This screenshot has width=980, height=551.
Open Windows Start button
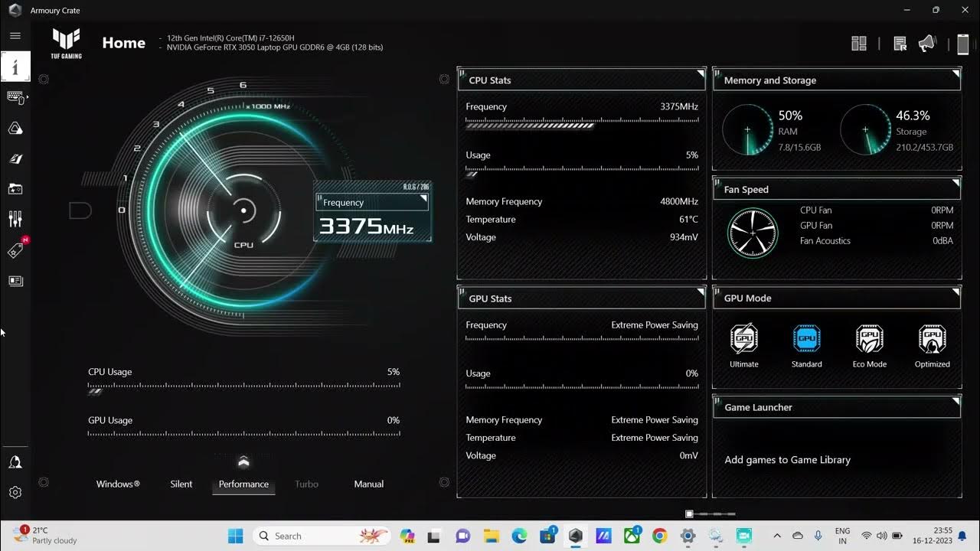click(235, 536)
